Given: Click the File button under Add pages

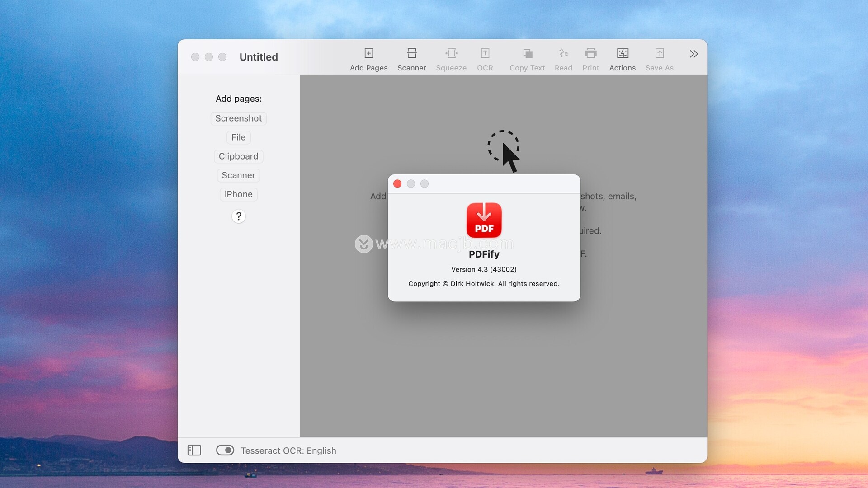Looking at the screenshot, I should tap(238, 137).
